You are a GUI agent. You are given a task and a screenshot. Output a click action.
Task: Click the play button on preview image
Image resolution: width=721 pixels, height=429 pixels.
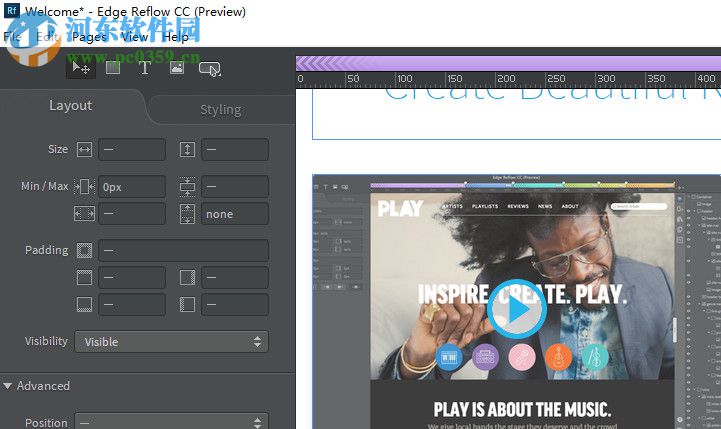pyautogui.click(x=517, y=309)
